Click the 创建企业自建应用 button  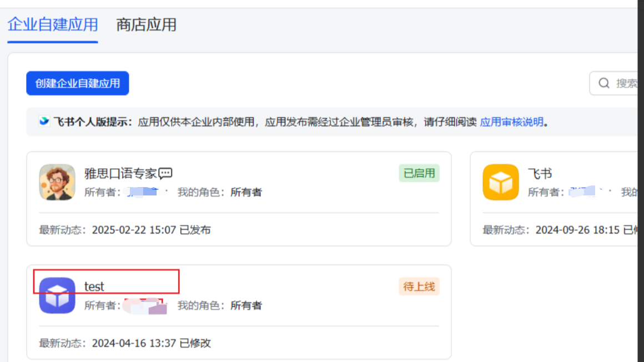point(78,83)
